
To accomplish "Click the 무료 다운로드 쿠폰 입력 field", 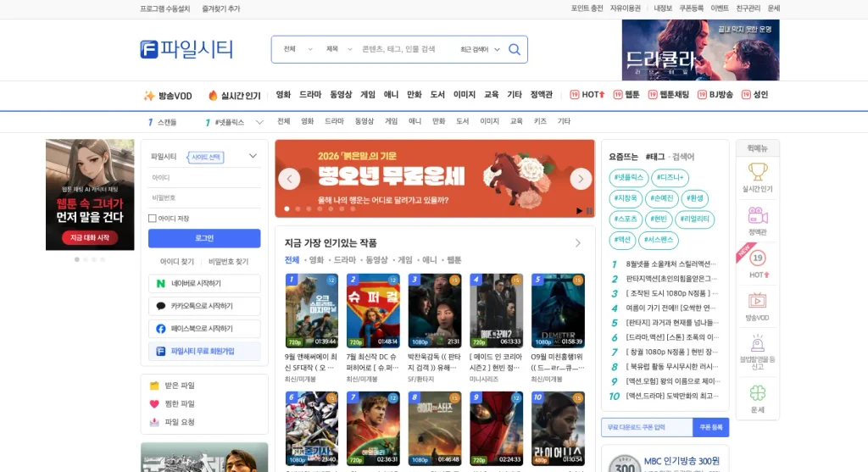I will pyautogui.click(x=647, y=427).
